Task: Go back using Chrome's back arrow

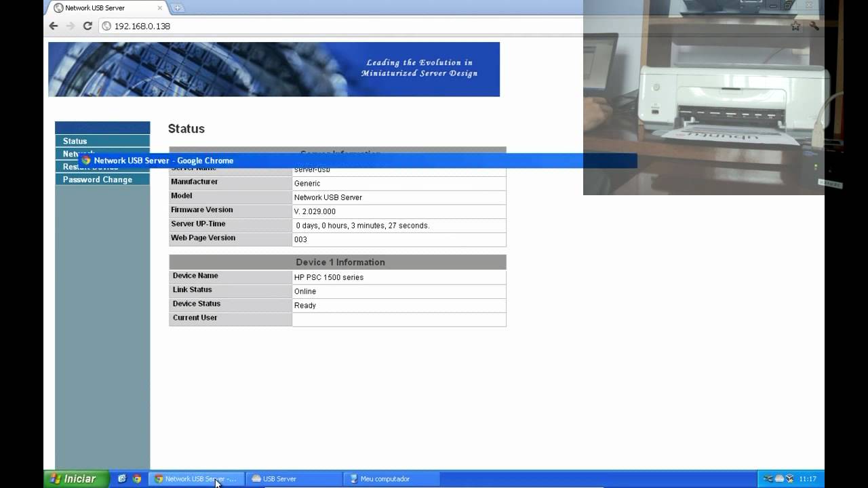Action: pyautogui.click(x=54, y=26)
